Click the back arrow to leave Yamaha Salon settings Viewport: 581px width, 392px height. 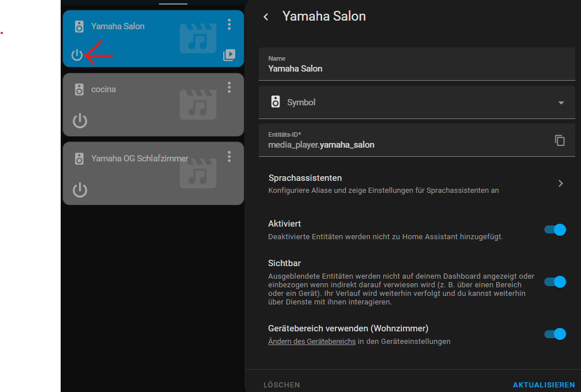pyautogui.click(x=266, y=17)
